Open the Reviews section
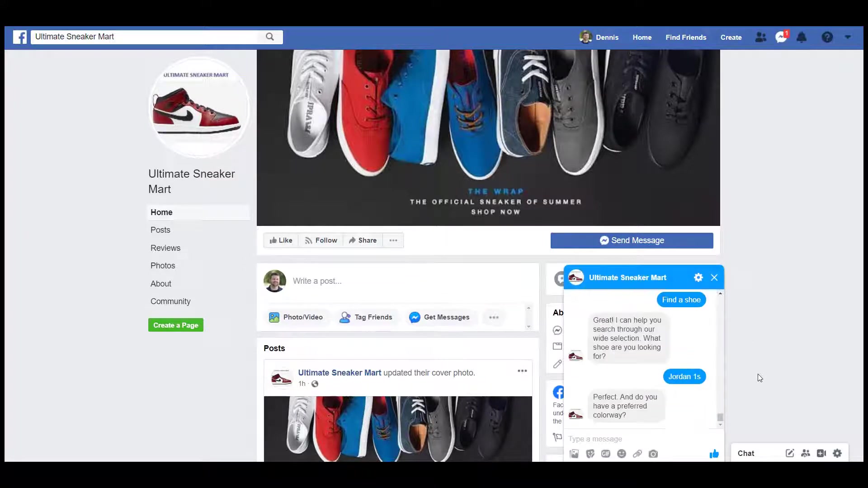 165,248
